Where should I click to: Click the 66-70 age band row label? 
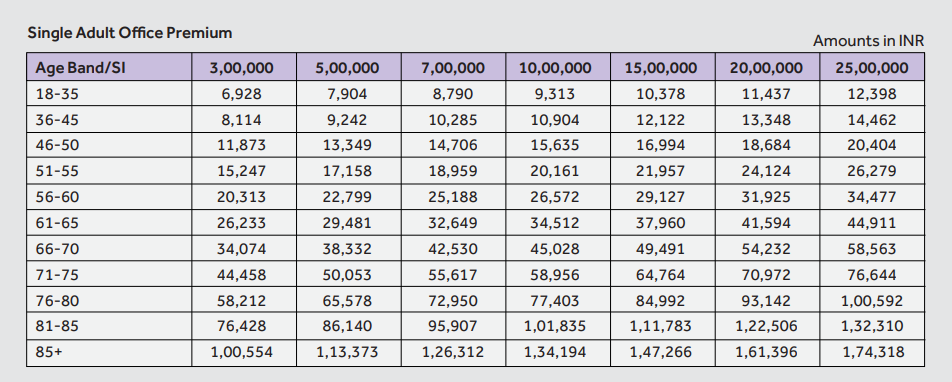[57, 249]
